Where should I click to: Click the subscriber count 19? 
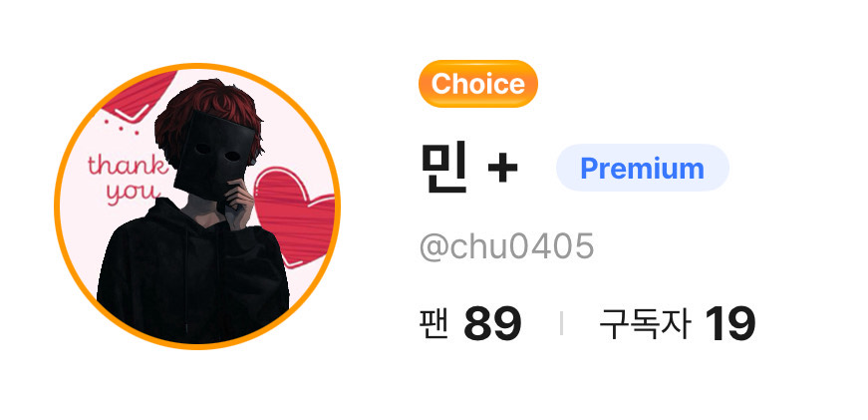pos(730,324)
